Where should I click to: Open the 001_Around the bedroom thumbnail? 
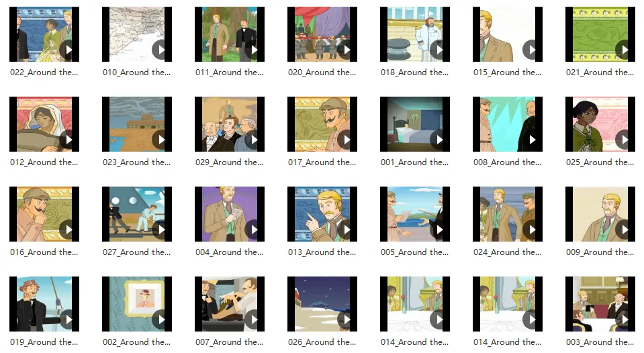click(x=415, y=124)
